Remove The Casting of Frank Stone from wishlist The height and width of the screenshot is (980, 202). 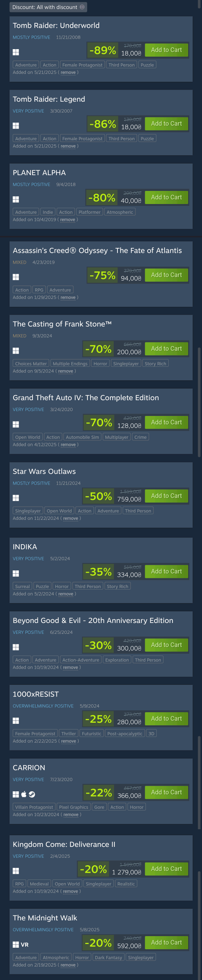point(65,371)
